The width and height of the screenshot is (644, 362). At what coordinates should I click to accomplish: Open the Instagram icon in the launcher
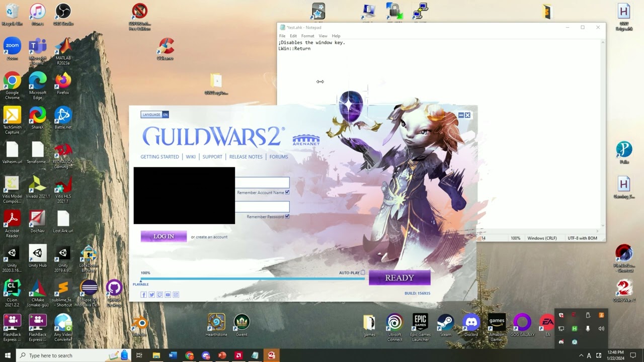coord(176,295)
